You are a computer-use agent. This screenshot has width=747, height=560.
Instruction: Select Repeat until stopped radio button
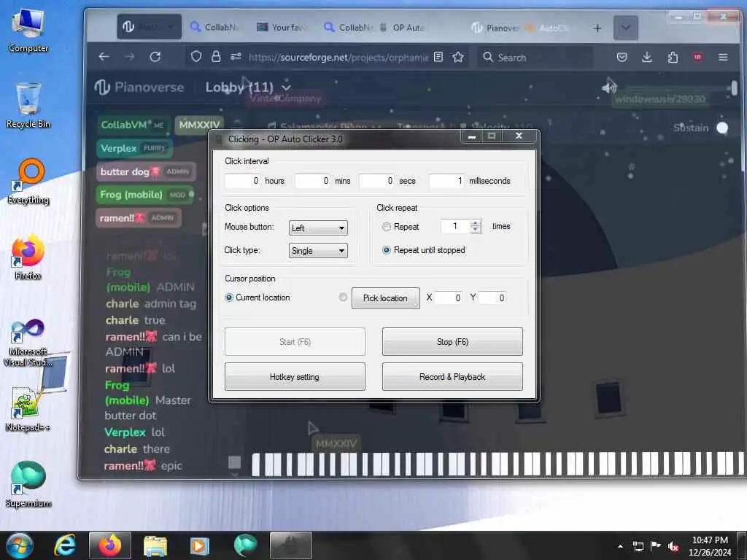[x=387, y=250]
